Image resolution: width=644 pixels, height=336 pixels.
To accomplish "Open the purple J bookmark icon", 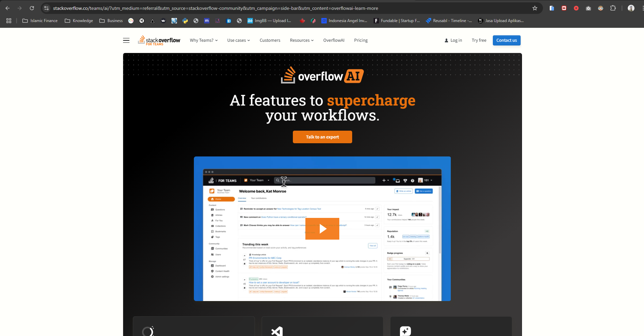I will (218, 21).
